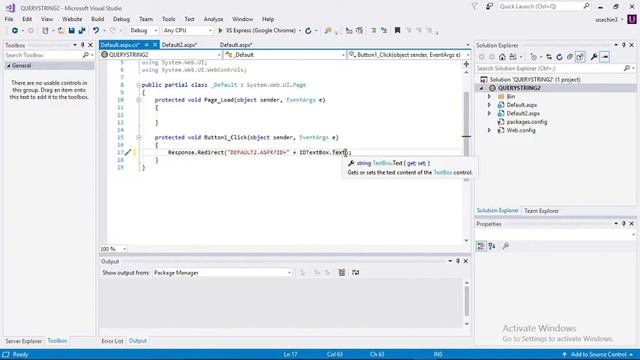The height and width of the screenshot is (360, 640).
Task: Click Clear All icon in Output panel
Action: (342, 273)
